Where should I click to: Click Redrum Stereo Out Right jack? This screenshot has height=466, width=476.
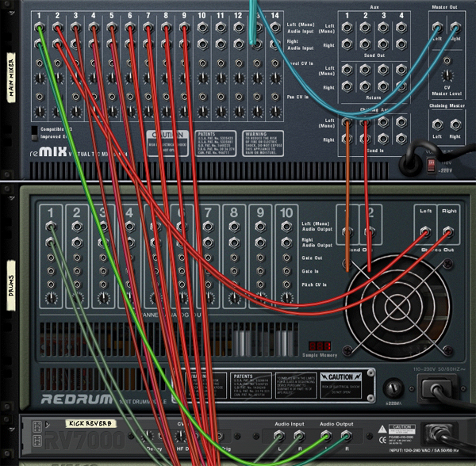(x=448, y=232)
